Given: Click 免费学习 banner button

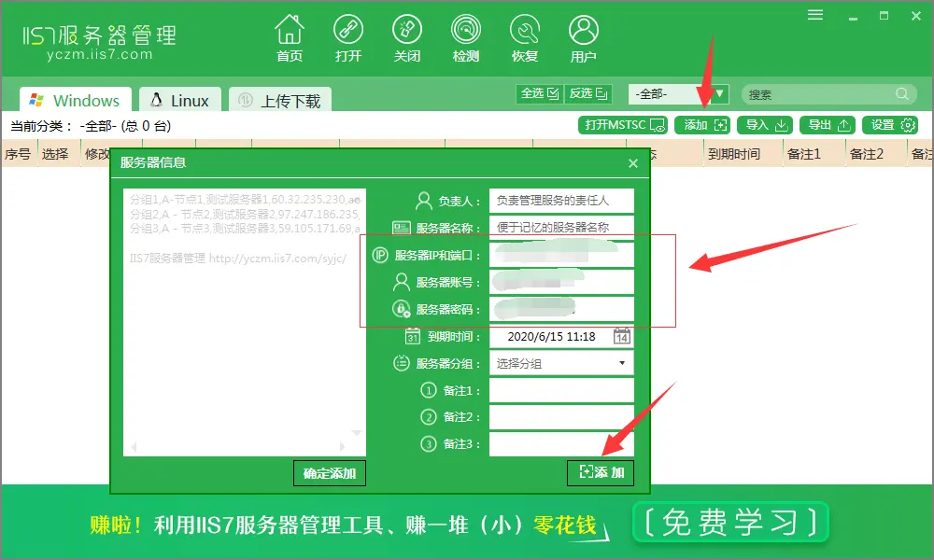Looking at the screenshot, I should (731, 523).
